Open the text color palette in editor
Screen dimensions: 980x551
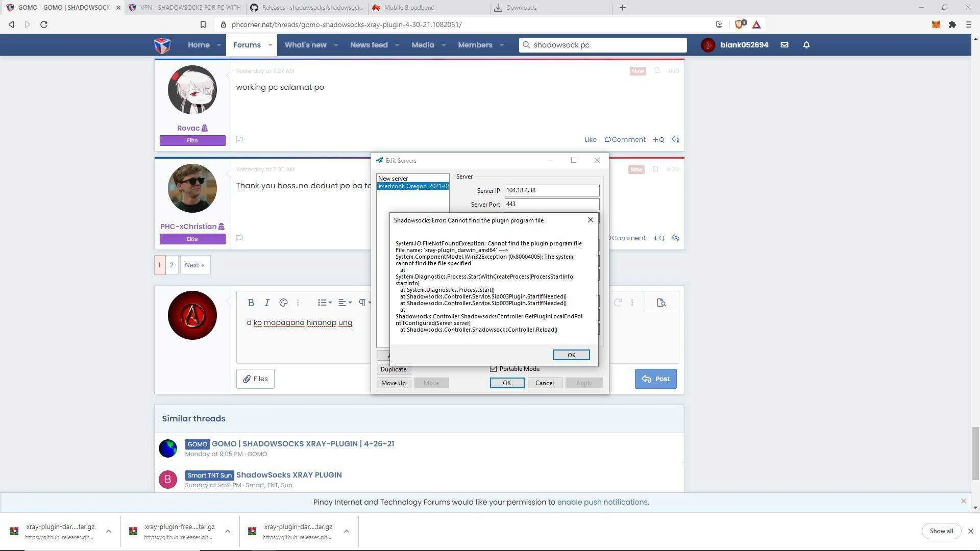(x=283, y=303)
